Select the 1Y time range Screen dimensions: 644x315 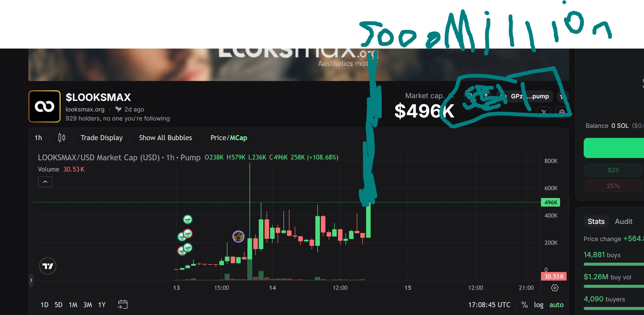point(102,305)
